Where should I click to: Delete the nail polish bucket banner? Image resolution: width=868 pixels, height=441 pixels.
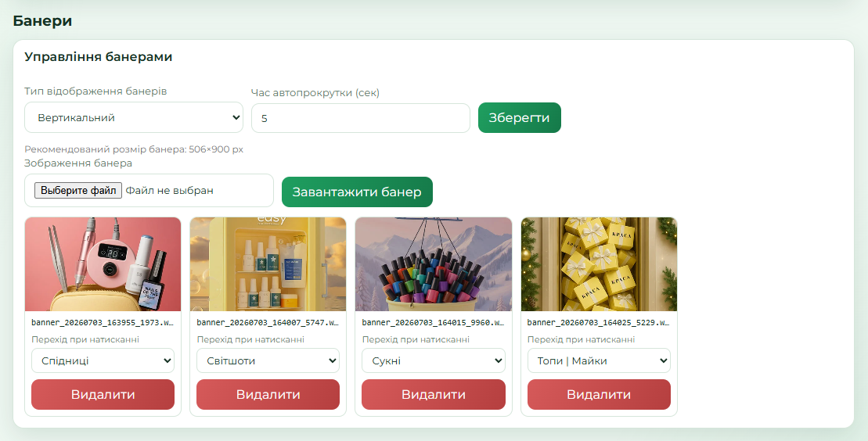pos(434,395)
